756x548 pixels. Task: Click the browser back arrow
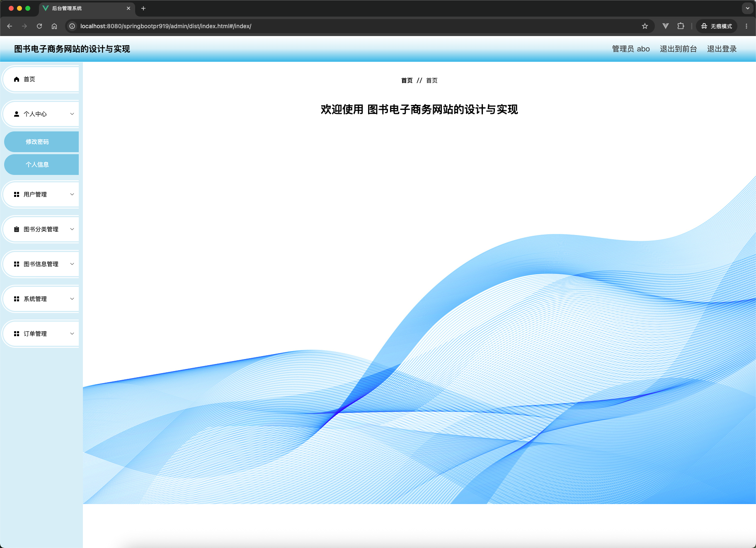pos(10,26)
